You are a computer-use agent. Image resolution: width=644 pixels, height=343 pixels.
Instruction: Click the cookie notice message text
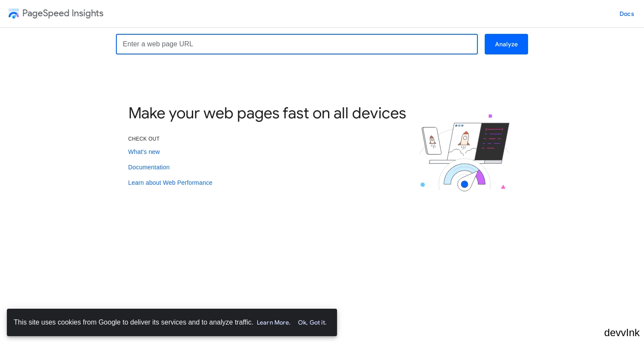tap(134, 322)
